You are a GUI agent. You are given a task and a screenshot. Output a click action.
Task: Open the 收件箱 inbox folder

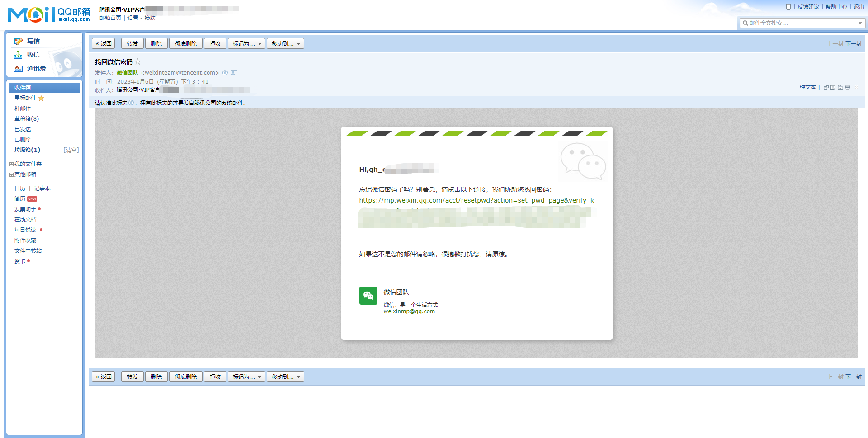[x=44, y=88]
